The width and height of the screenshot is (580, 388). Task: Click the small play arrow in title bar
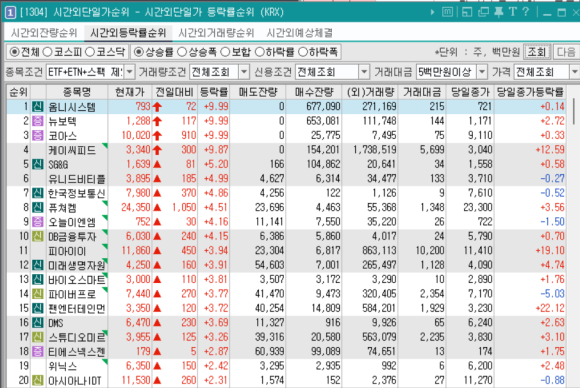tap(432, 12)
